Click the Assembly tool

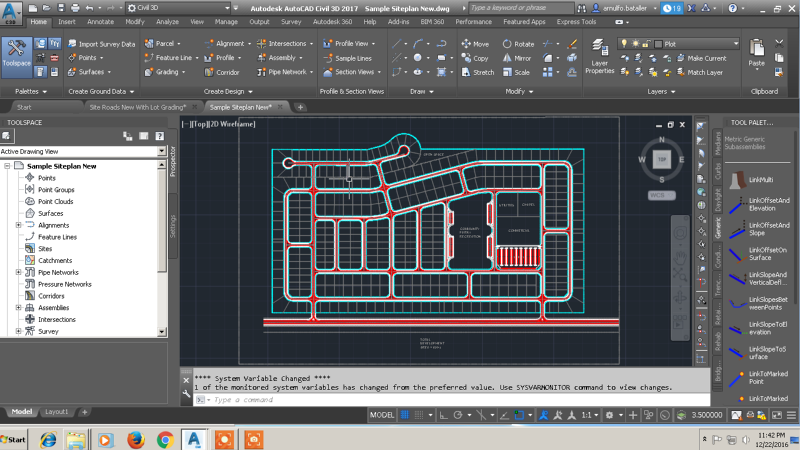(280, 58)
